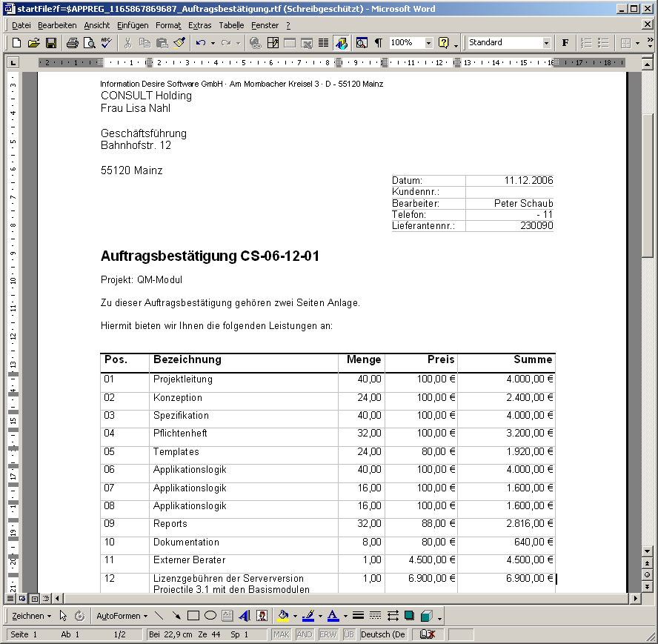This screenshot has width=658, height=644.
Task: Toggle the Bold (F) formatting button
Action: point(565,43)
